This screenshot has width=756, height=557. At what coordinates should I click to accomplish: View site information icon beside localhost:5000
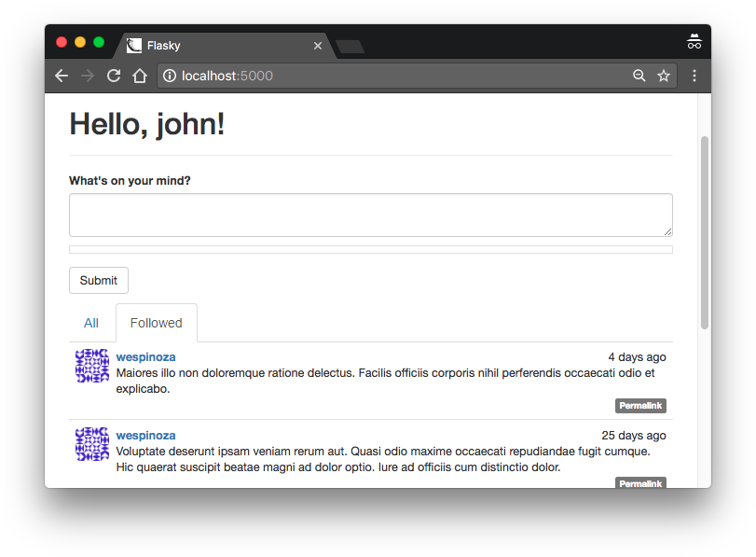[170, 76]
